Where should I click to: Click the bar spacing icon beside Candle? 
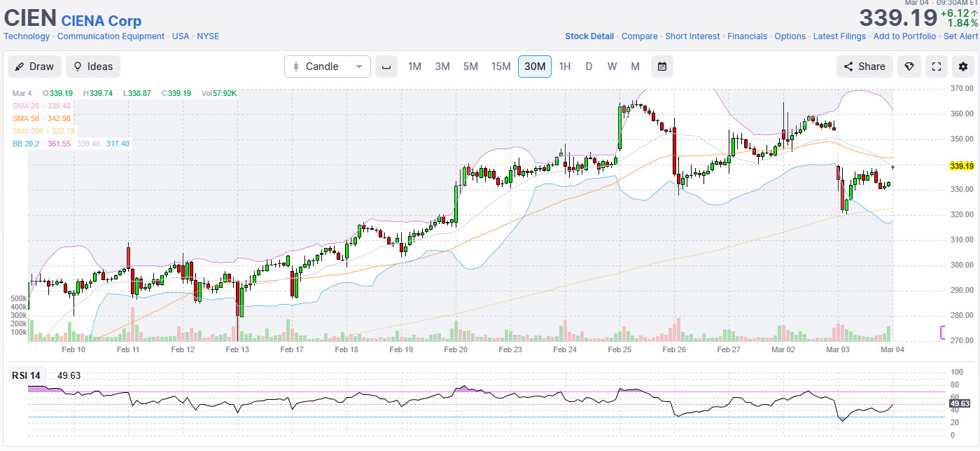click(x=386, y=67)
